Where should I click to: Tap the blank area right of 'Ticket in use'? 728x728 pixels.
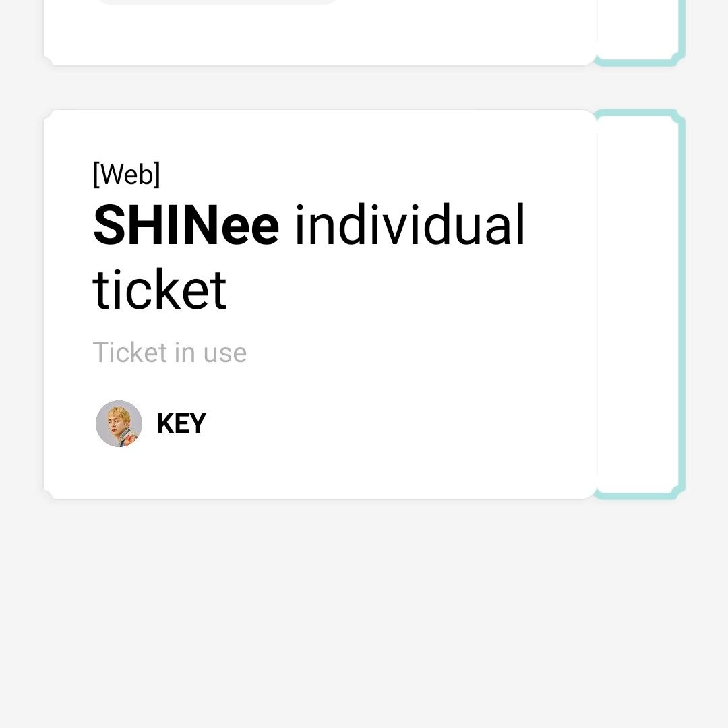pos(418,353)
